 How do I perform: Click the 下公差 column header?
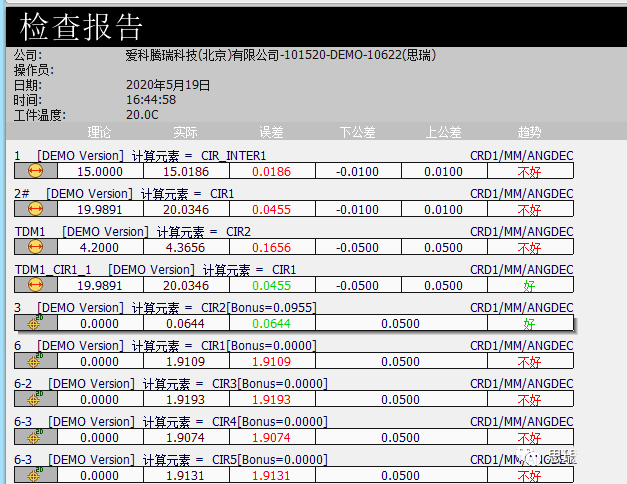pos(357,132)
